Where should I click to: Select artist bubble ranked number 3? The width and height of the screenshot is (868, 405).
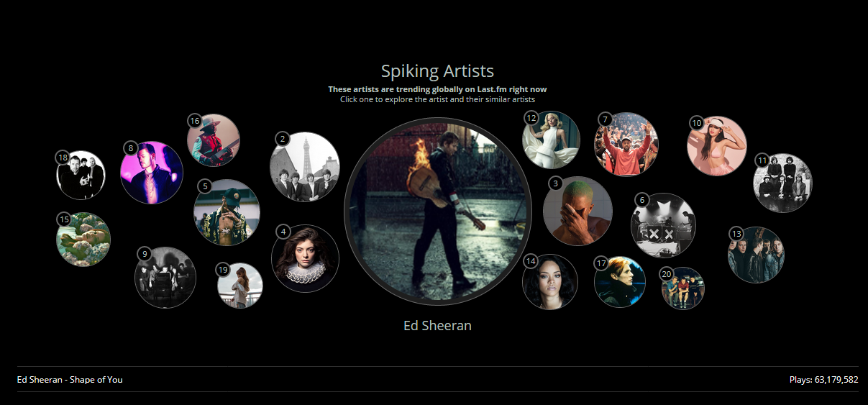(578, 211)
